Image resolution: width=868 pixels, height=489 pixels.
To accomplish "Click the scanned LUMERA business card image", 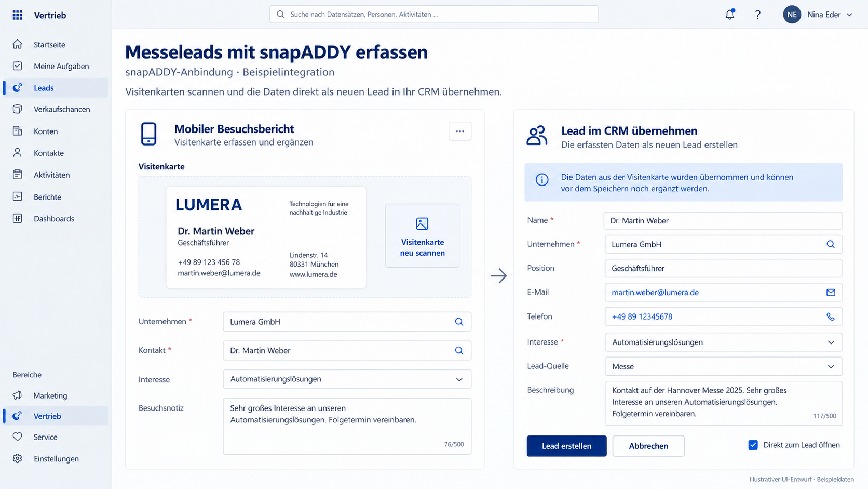I will [266, 237].
